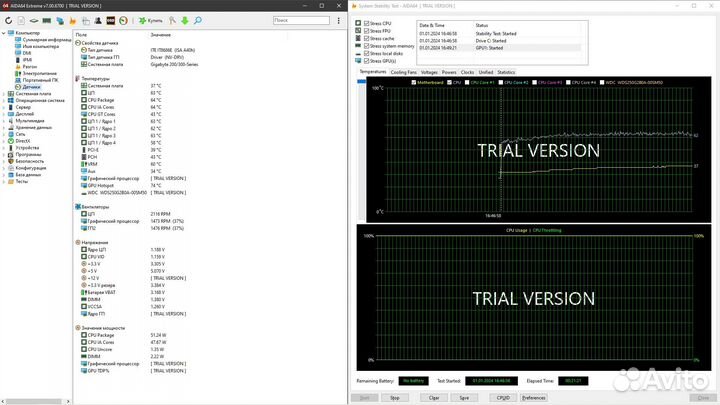Click the Refresh icon in AIDA64 toolbar
The image size is (720, 405).
click(x=8, y=21)
